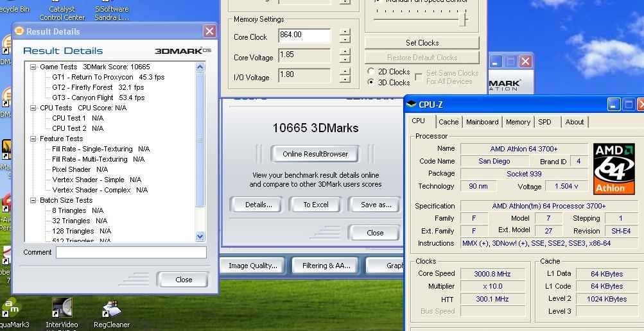
Task: Click the Comment input field
Action: coord(131,253)
